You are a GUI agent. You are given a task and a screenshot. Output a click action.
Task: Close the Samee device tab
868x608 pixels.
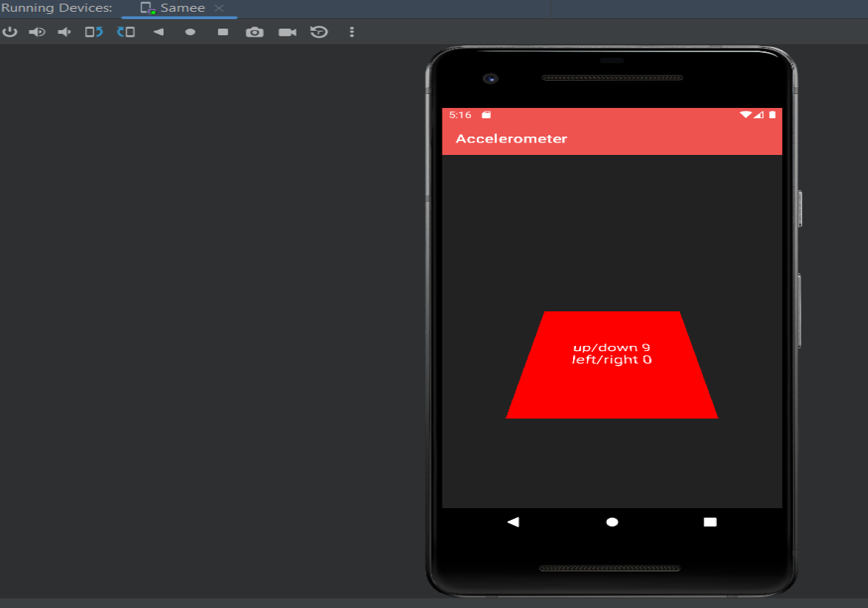[x=219, y=8]
